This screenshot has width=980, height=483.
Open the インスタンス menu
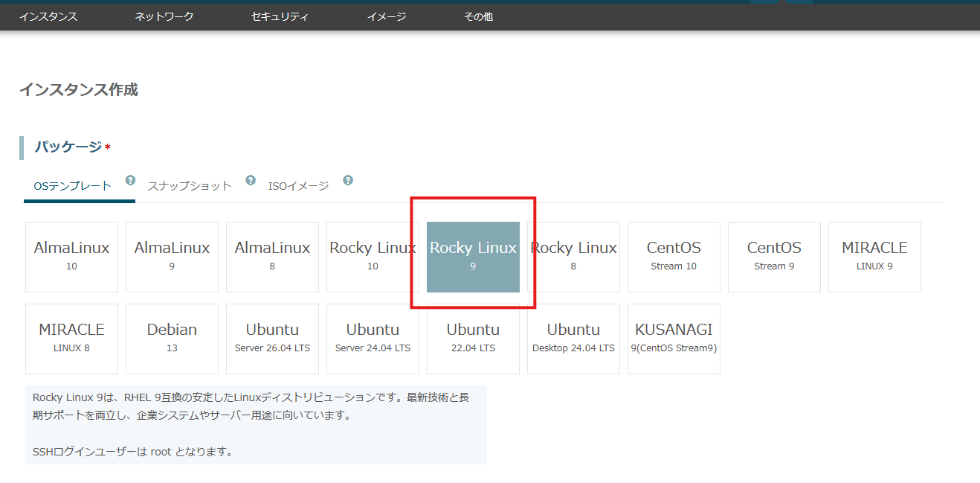48,16
